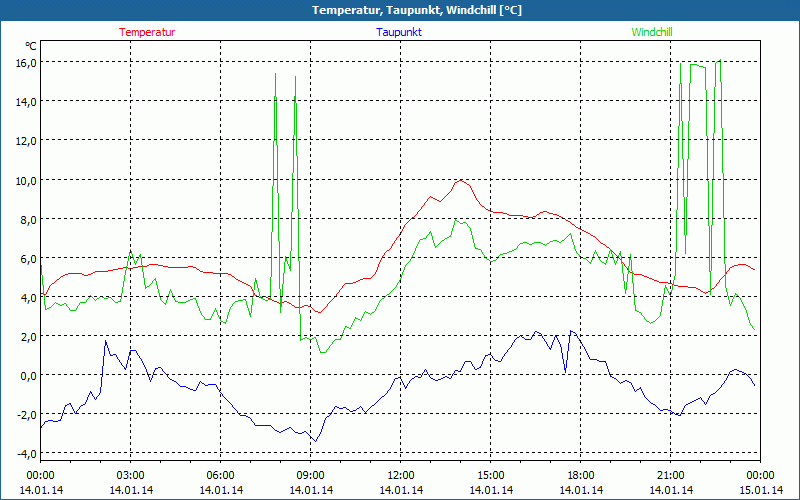
Task: Click the 06:00 time axis label
Action: [220, 476]
